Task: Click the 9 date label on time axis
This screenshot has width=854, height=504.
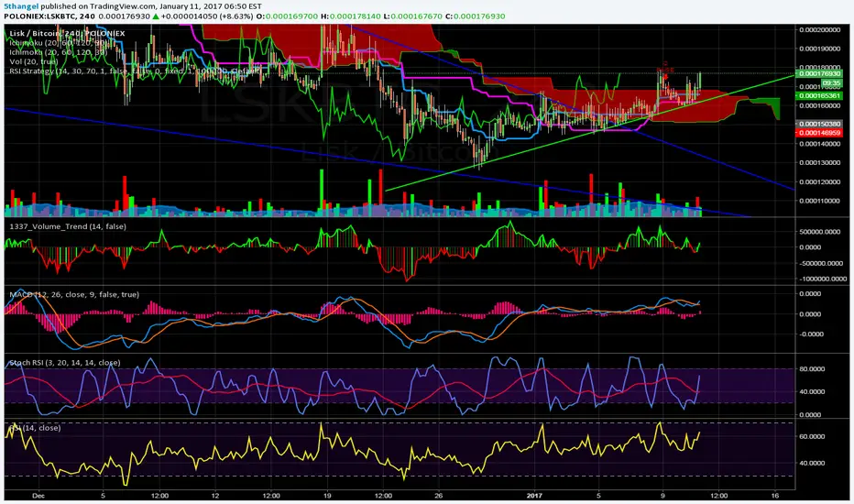Action: [x=662, y=496]
